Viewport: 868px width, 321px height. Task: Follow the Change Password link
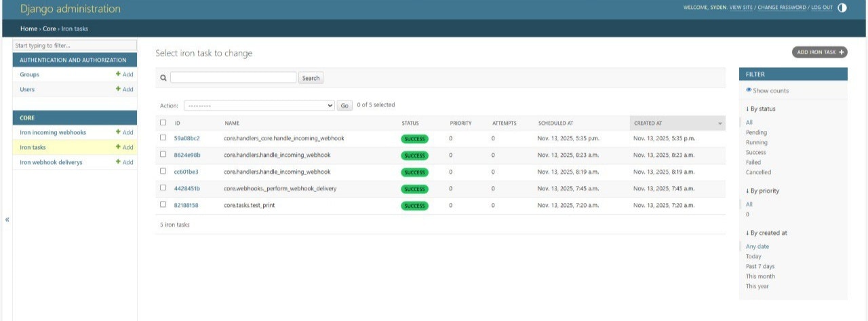pyautogui.click(x=782, y=7)
